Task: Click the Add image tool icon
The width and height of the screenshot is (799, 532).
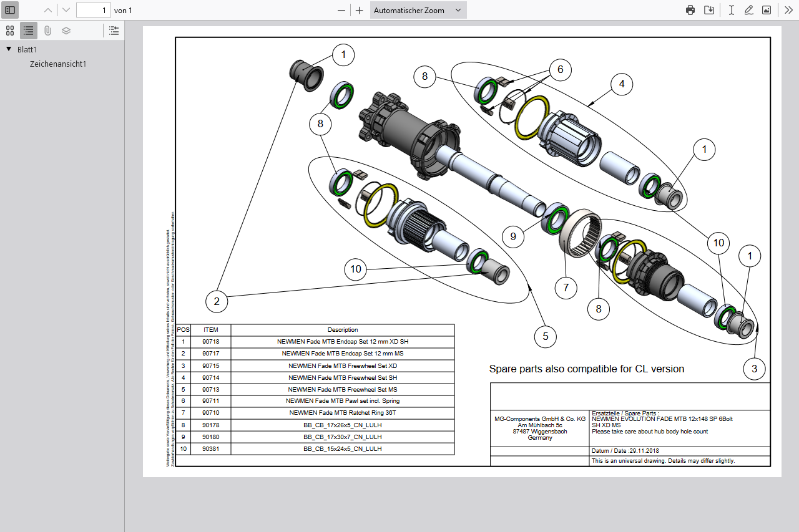Action: 767,10
